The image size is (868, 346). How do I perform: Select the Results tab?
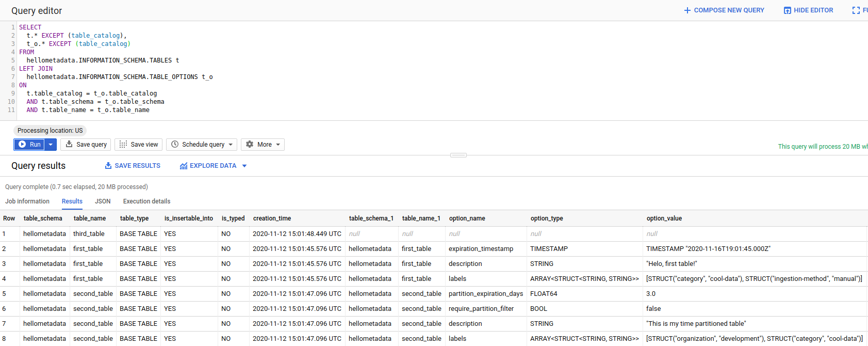tap(72, 201)
